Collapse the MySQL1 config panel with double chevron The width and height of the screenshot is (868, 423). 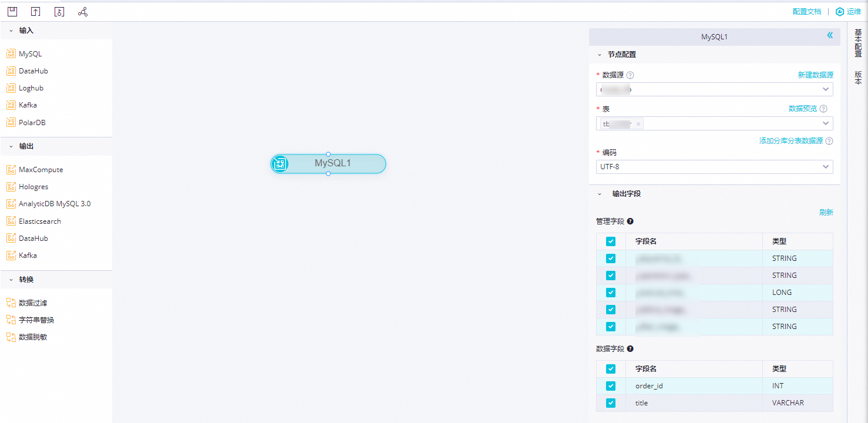pos(830,35)
